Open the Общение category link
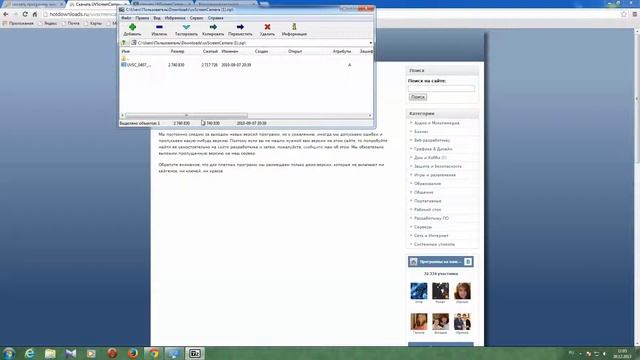Screen dimensions: 640x360 click(424, 192)
